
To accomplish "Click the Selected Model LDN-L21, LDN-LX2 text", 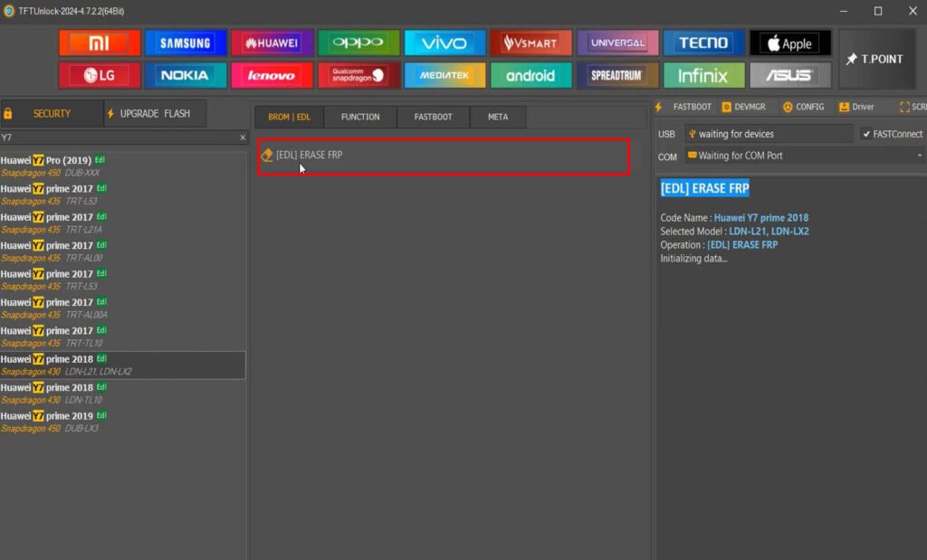I will coord(734,232).
